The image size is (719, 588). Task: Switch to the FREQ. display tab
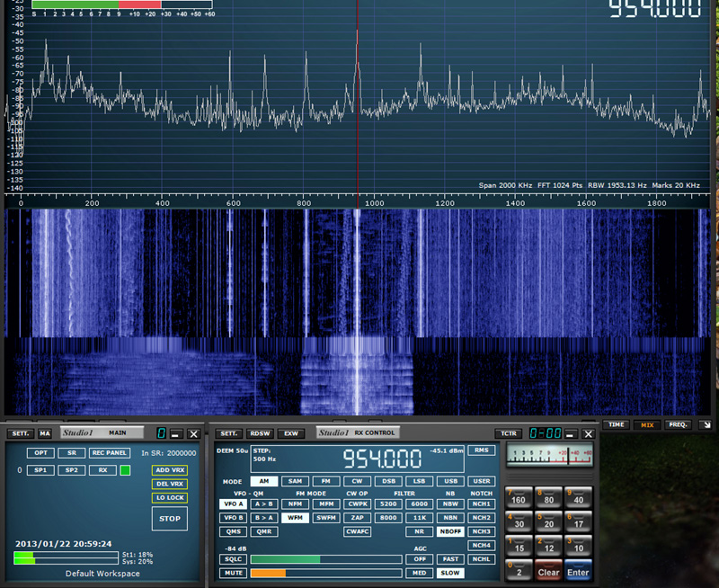[677, 424]
